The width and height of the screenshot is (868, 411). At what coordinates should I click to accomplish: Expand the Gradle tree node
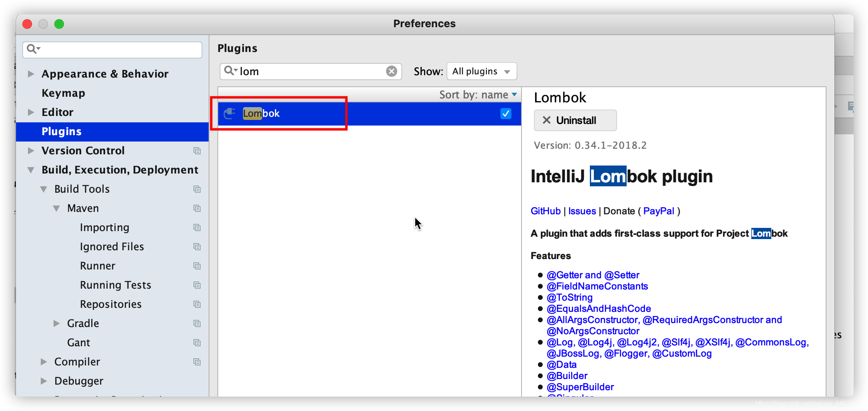tap(56, 323)
